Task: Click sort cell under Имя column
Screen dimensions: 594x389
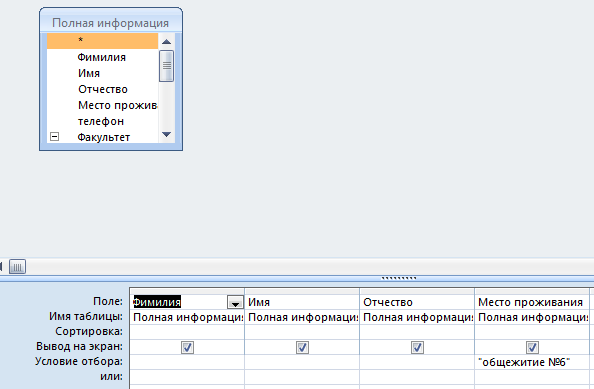Action: coord(302,332)
